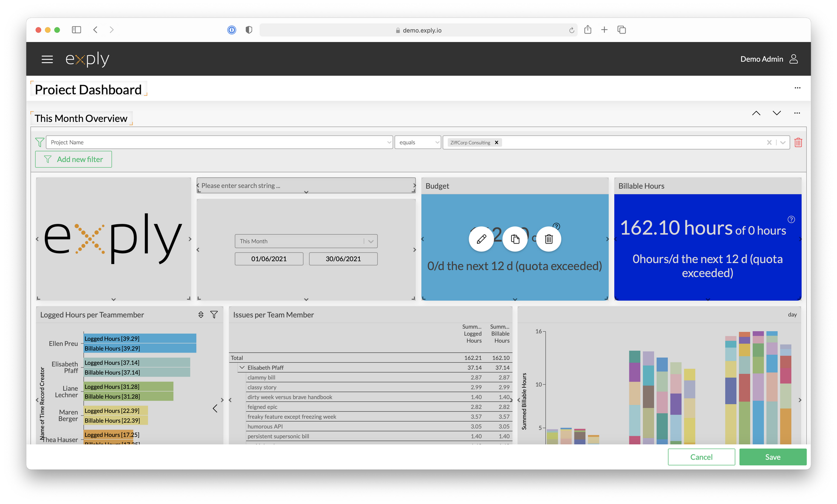The width and height of the screenshot is (837, 504).
Task: Click Add new filter button
Action: tap(73, 159)
